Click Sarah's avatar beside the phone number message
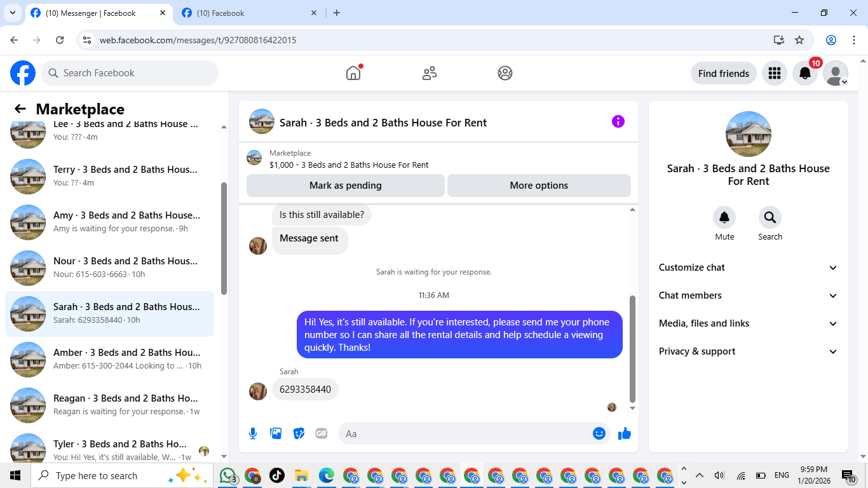This screenshot has width=868, height=488. [x=258, y=391]
